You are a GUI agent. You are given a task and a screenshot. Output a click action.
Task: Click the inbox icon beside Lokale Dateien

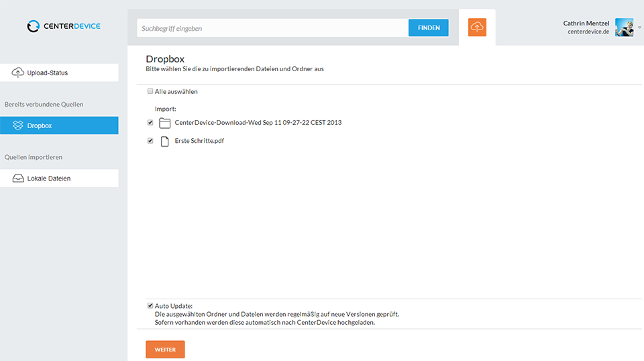point(18,178)
